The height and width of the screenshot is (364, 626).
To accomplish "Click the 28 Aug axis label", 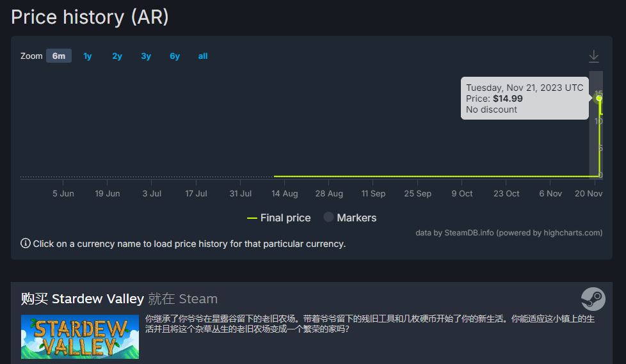I will [x=329, y=194].
